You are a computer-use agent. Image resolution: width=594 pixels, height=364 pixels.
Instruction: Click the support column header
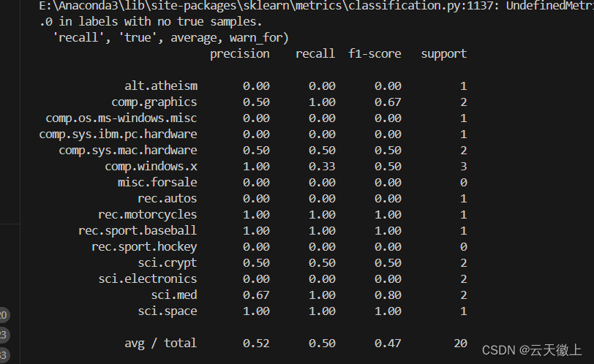tap(443, 54)
